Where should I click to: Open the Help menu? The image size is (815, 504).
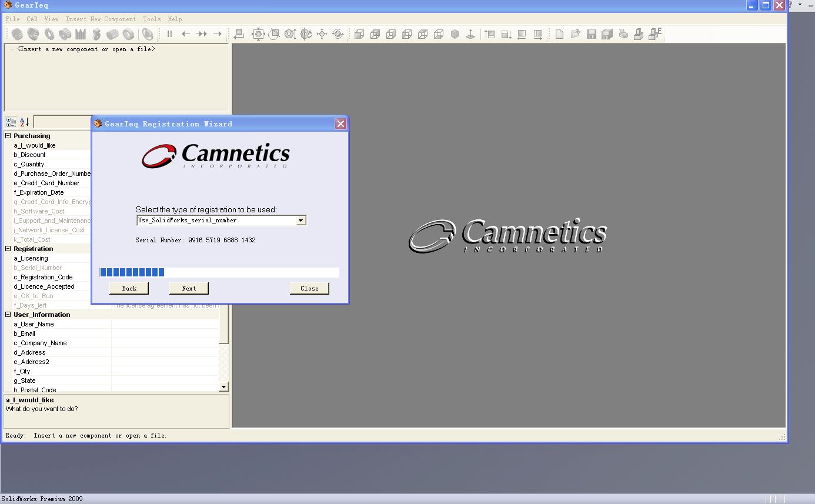click(175, 19)
